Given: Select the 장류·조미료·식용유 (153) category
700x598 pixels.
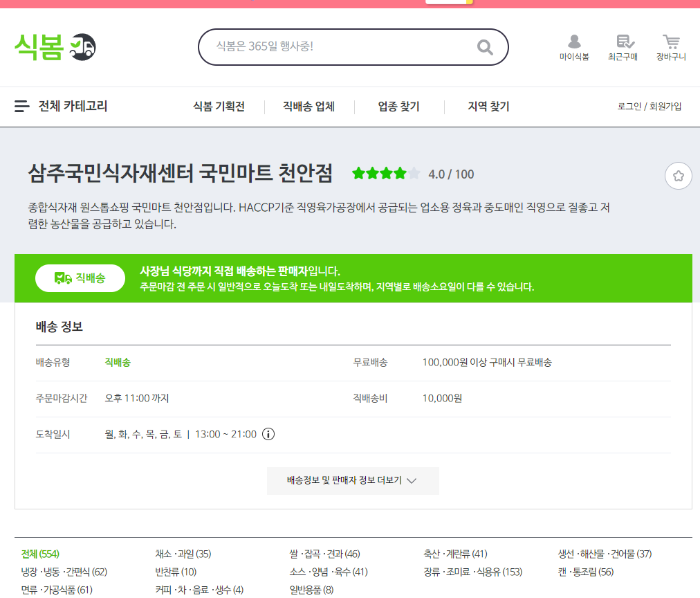Looking at the screenshot, I should tap(472, 572).
